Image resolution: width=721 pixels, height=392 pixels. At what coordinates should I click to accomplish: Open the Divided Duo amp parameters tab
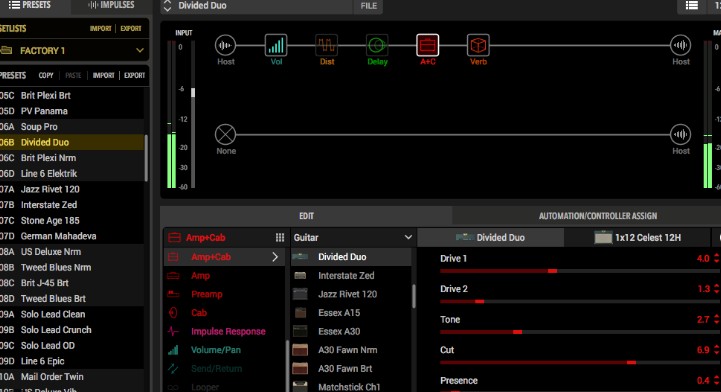[491, 238]
